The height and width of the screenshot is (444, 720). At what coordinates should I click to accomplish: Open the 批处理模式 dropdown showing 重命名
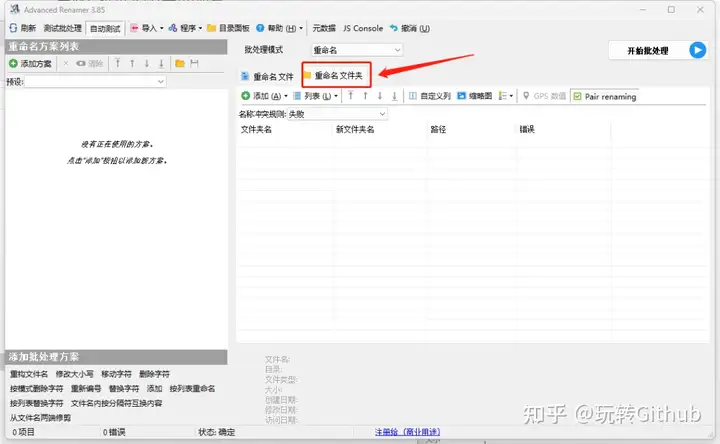coord(357,50)
